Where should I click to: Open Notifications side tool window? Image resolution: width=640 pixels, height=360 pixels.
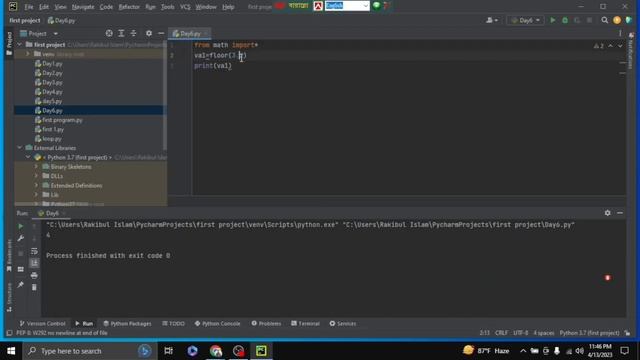click(631, 51)
